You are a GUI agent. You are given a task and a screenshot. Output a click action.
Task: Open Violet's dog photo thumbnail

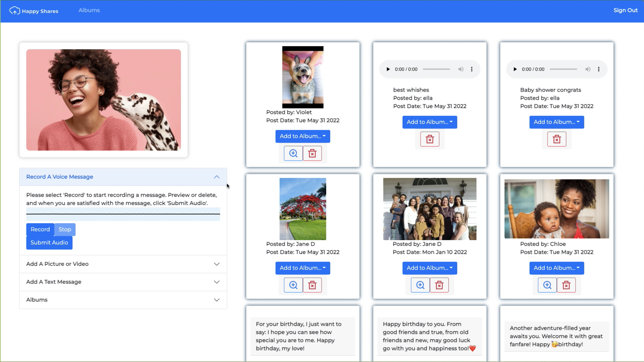click(x=303, y=77)
